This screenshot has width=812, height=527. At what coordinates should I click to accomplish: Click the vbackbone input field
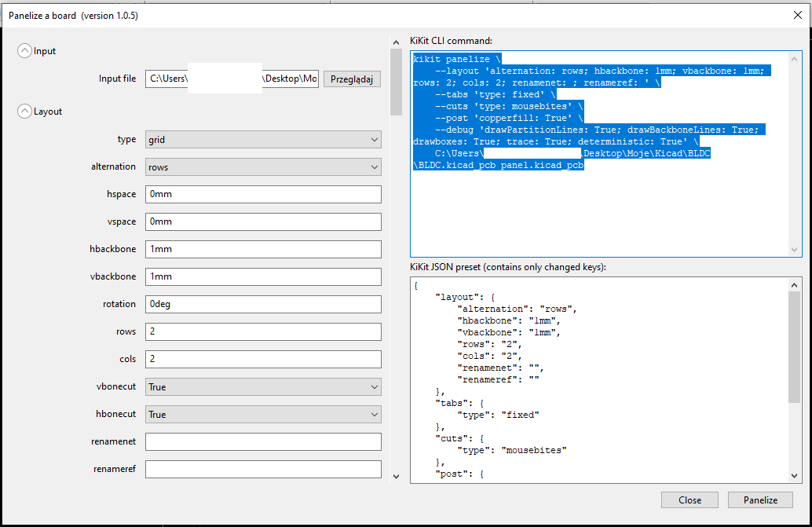tap(263, 276)
